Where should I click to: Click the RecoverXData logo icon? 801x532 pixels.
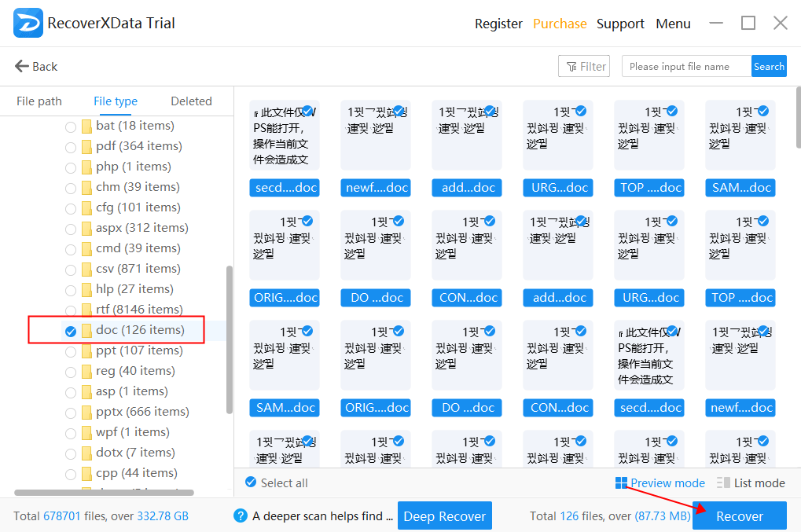pyautogui.click(x=28, y=23)
